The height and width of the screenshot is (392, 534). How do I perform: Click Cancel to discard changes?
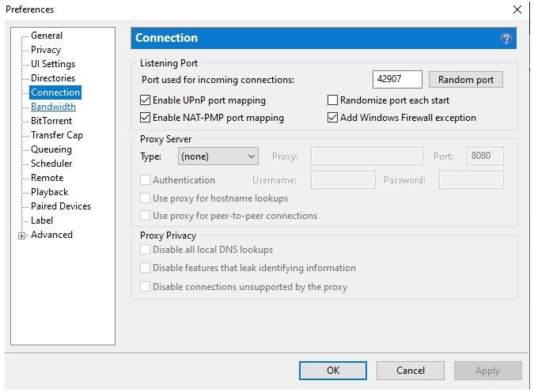tap(411, 371)
